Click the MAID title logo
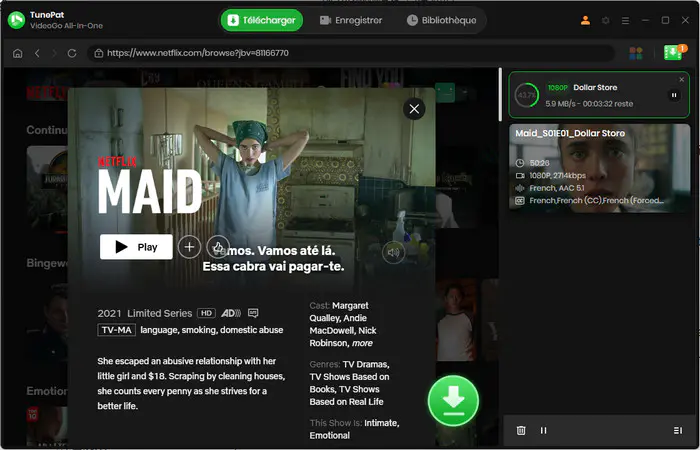 150,192
